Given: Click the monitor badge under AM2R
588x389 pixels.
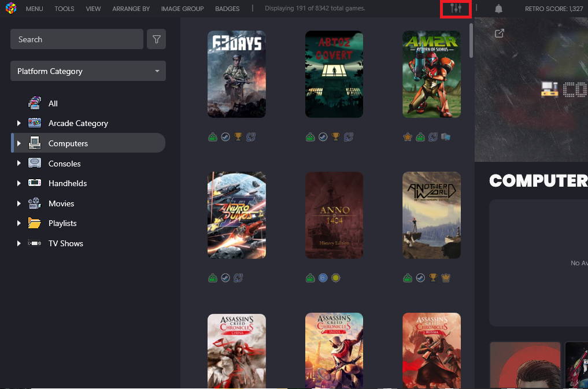Looking at the screenshot, I should pyautogui.click(x=446, y=137).
